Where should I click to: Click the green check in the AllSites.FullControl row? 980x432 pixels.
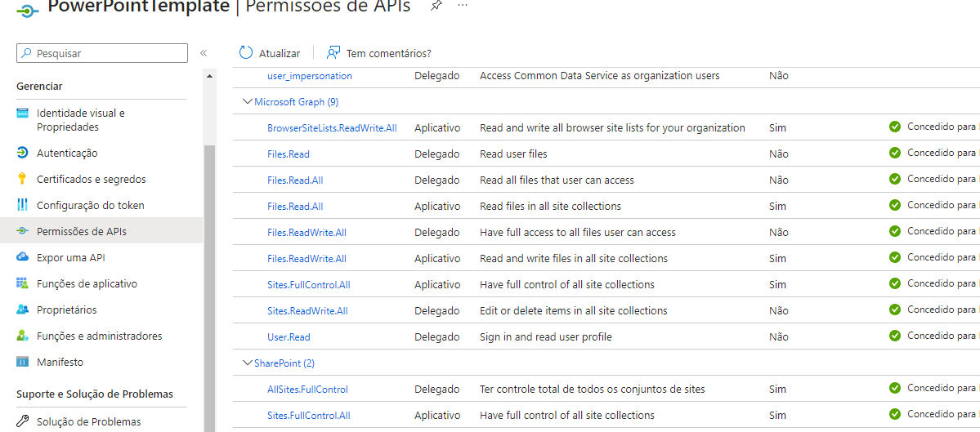point(895,388)
